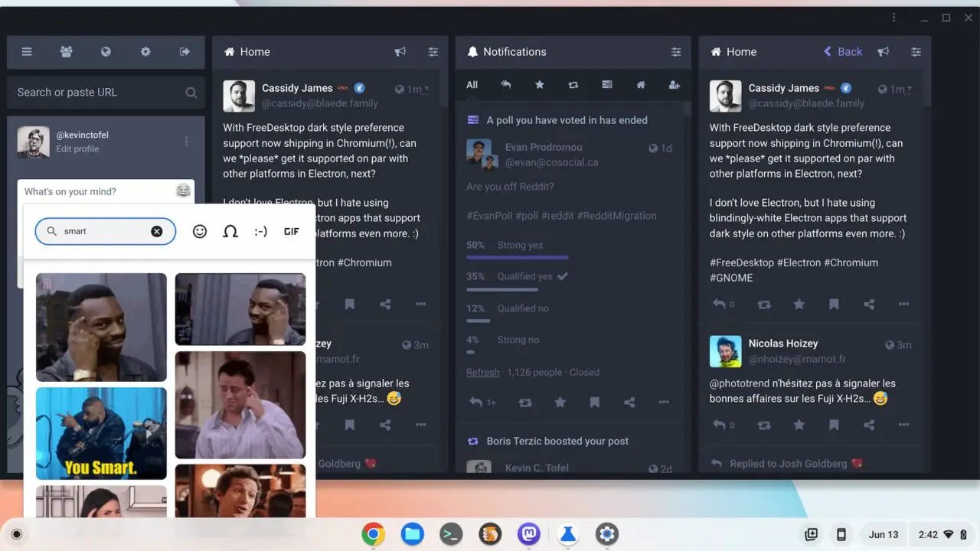Open the local community people icon
The height and width of the screenshot is (551, 980).
(x=67, y=52)
